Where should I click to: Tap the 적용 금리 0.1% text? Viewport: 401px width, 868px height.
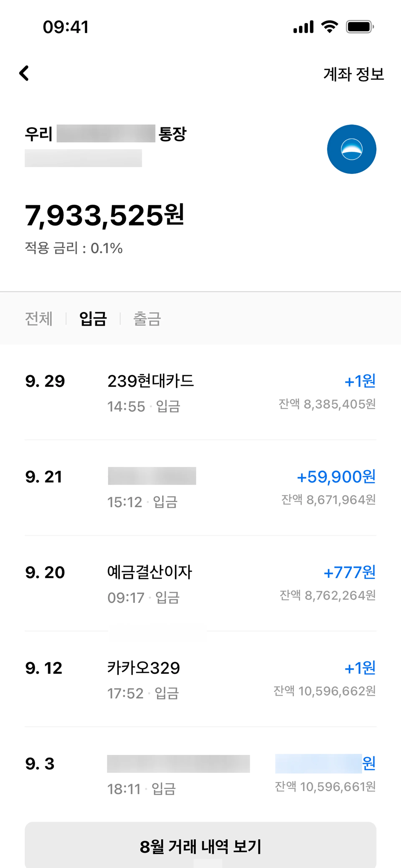click(74, 248)
